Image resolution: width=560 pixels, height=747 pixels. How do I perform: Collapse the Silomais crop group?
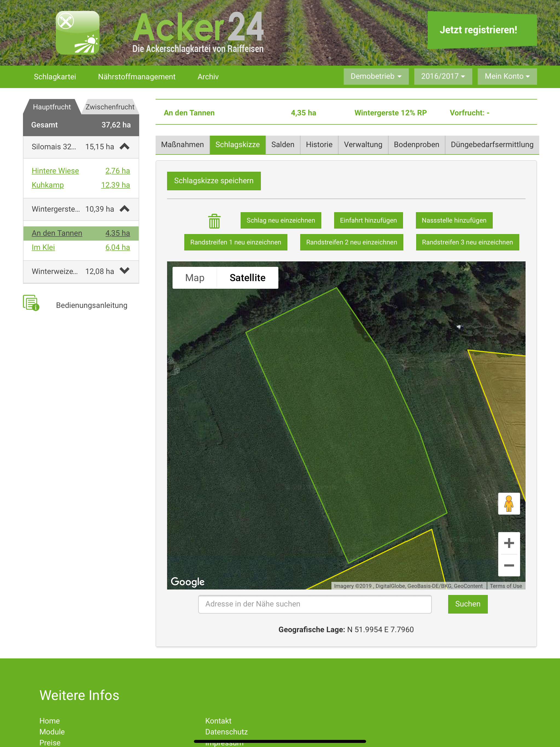point(124,147)
